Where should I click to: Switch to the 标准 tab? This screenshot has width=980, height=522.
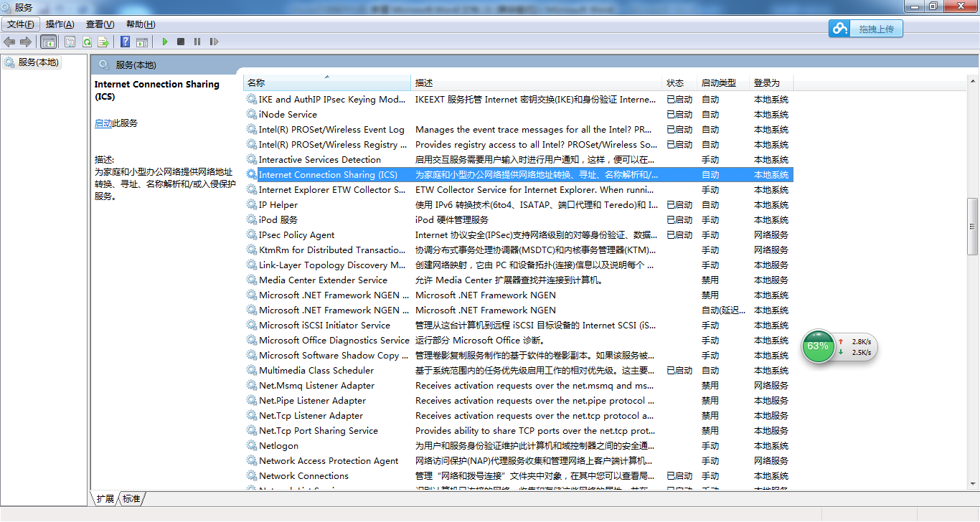(x=131, y=499)
